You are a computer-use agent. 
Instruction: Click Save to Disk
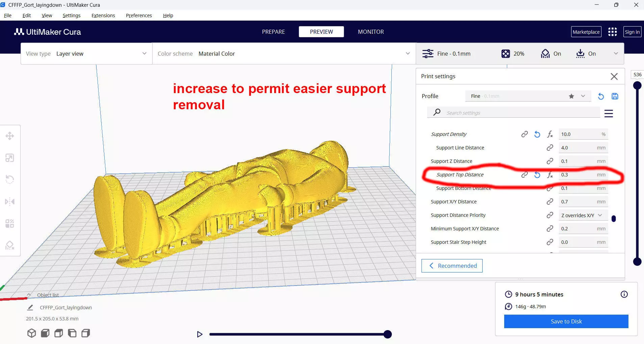point(566,321)
